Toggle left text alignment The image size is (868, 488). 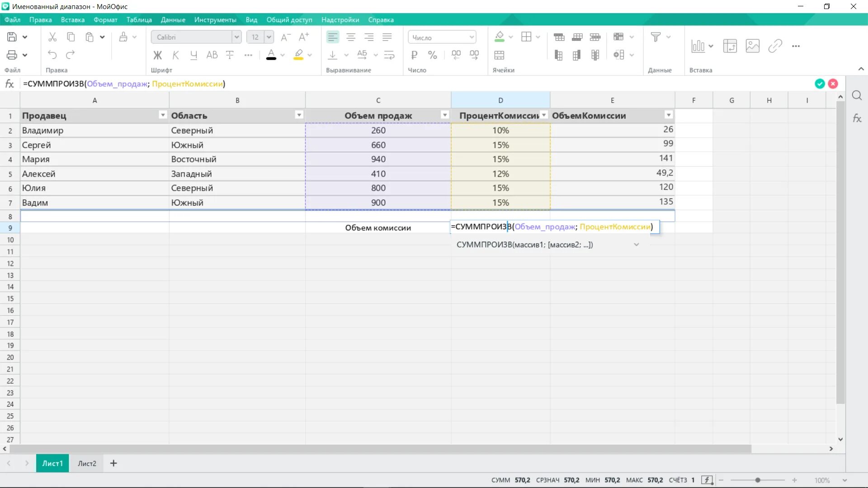click(332, 37)
